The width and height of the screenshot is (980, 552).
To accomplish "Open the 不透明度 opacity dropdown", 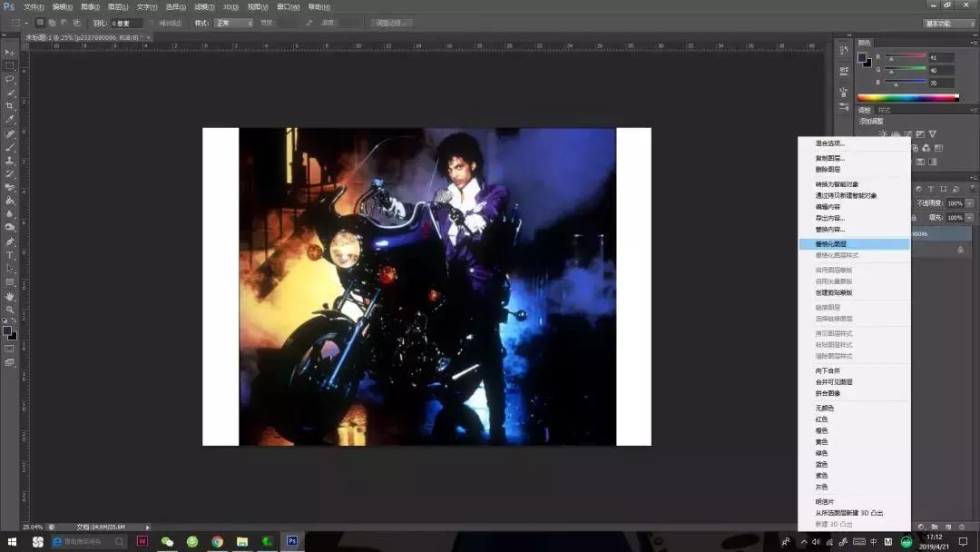I will 968,203.
